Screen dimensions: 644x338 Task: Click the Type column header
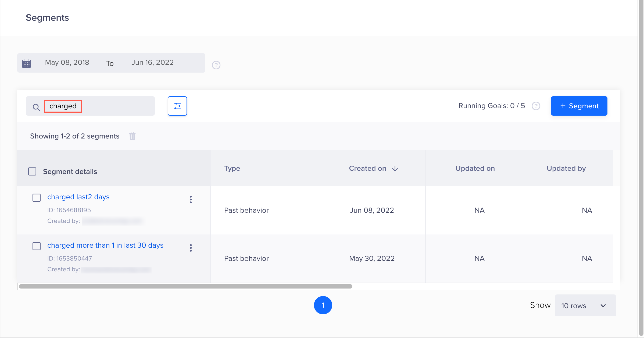tap(232, 168)
